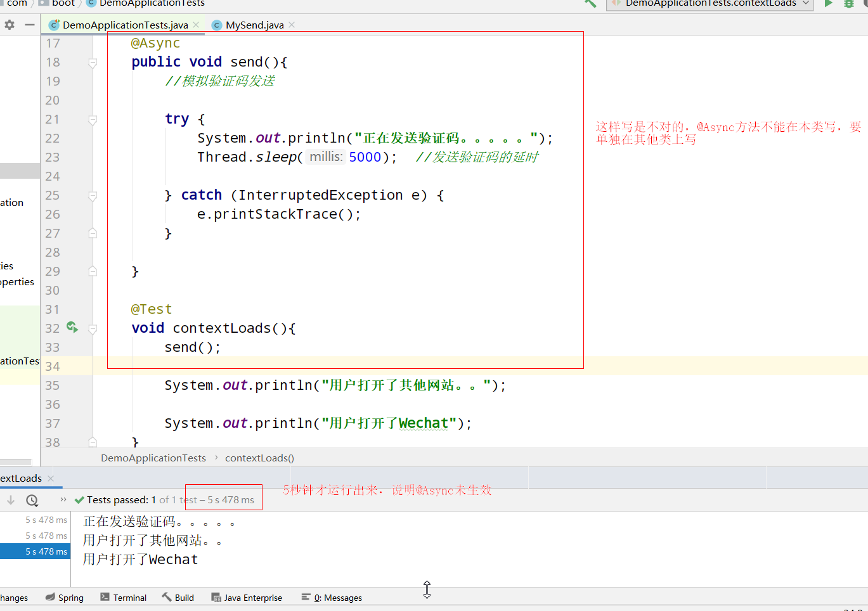Expand more test toolbar actions chevron

tap(63, 499)
